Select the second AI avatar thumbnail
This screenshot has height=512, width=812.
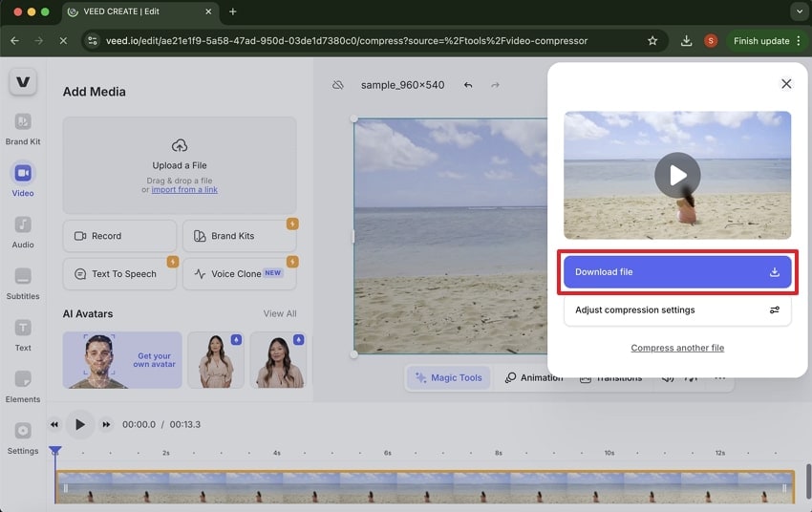(x=216, y=360)
